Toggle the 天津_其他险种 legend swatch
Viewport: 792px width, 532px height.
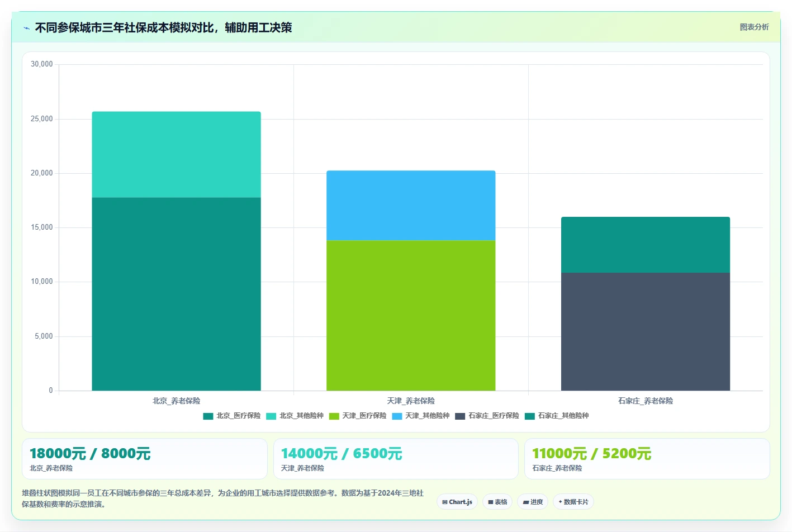point(397,416)
